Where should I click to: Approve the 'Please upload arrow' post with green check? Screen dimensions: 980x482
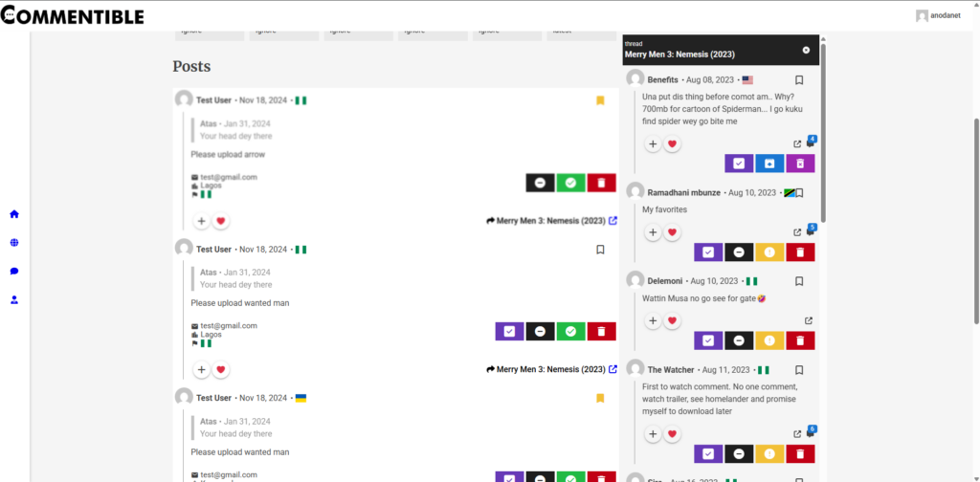click(x=570, y=183)
